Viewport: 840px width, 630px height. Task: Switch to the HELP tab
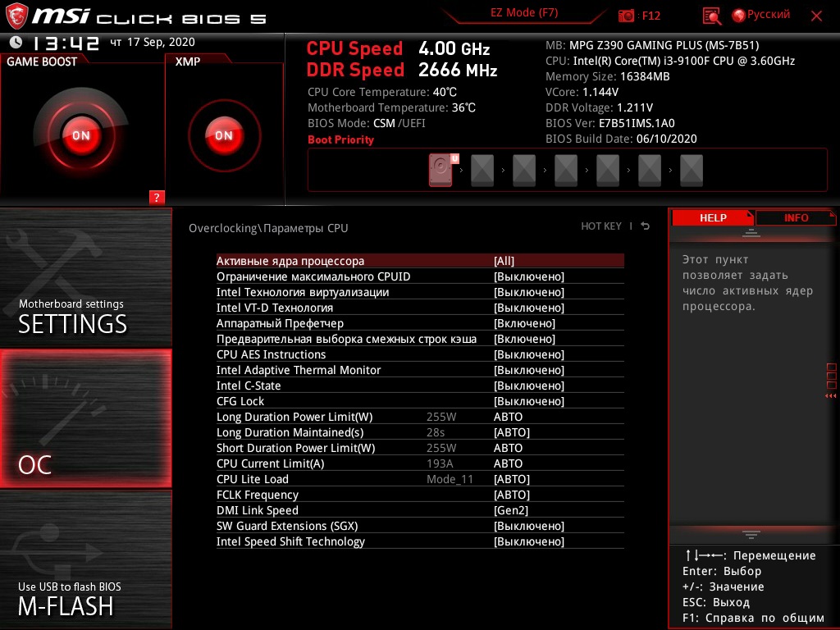(x=713, y=218)
